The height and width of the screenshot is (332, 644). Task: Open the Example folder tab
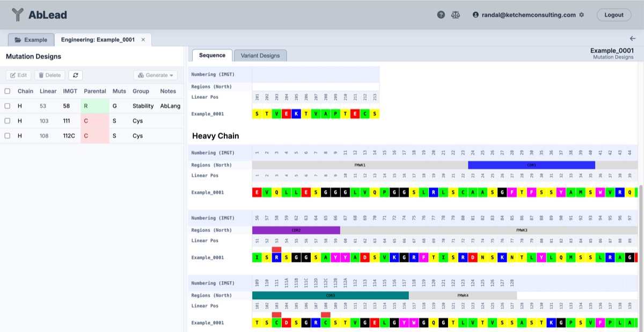coord(31,40)
